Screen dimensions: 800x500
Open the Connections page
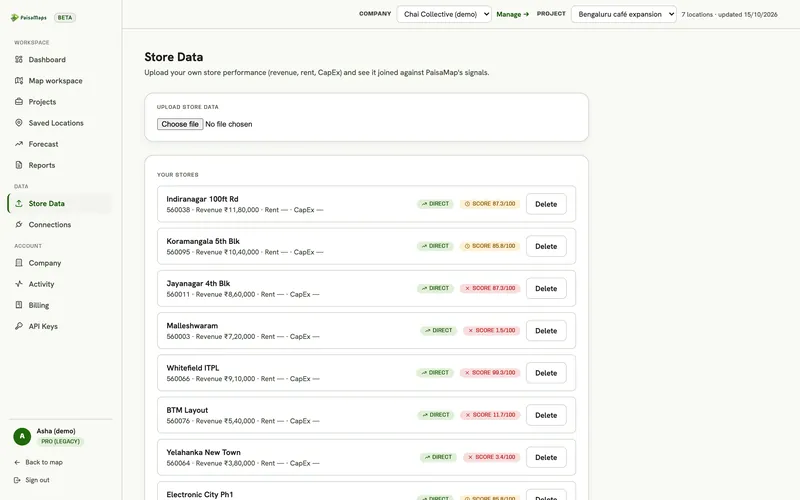point(60,224)
